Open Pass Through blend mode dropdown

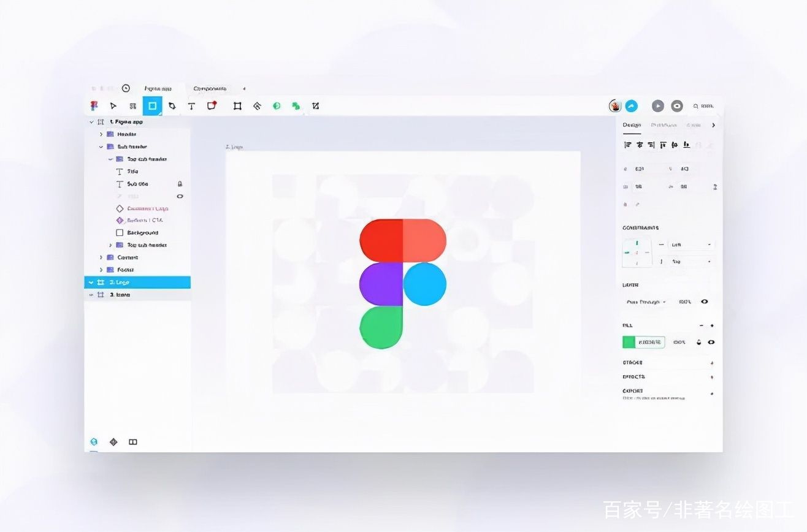pos(646,302)
